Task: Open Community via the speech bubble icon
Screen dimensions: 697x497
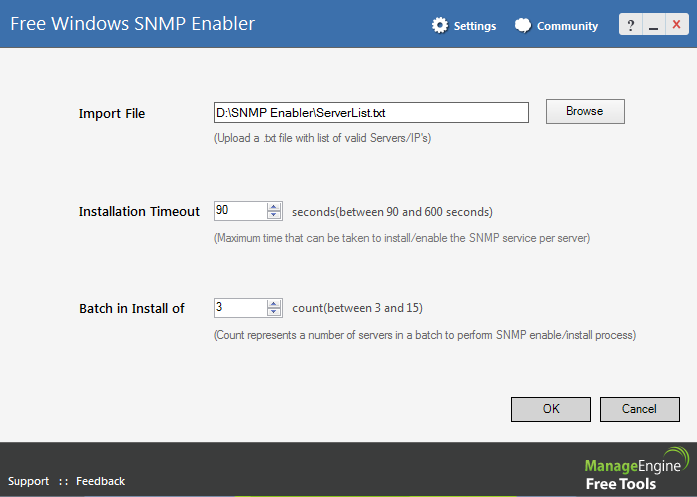Action: (x=523, y=25)
